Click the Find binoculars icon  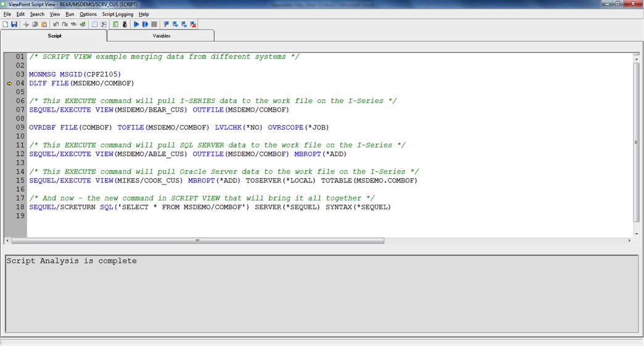click(x=74, y=25)
